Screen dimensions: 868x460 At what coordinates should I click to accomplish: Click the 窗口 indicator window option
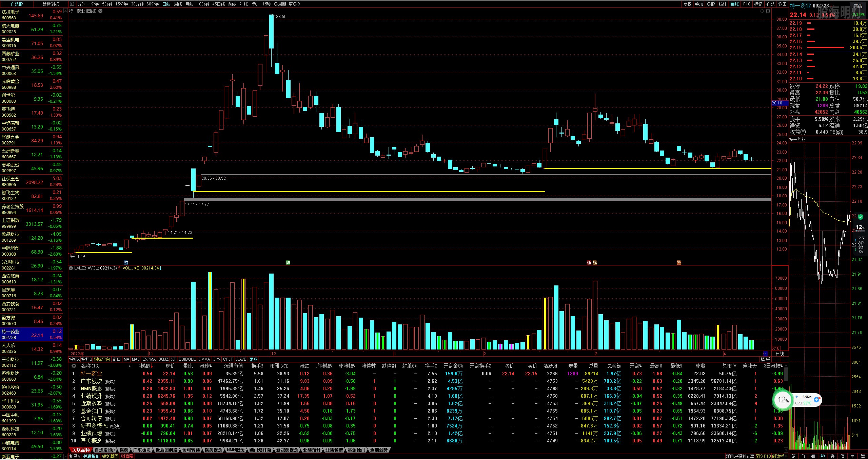click(117, 359)
